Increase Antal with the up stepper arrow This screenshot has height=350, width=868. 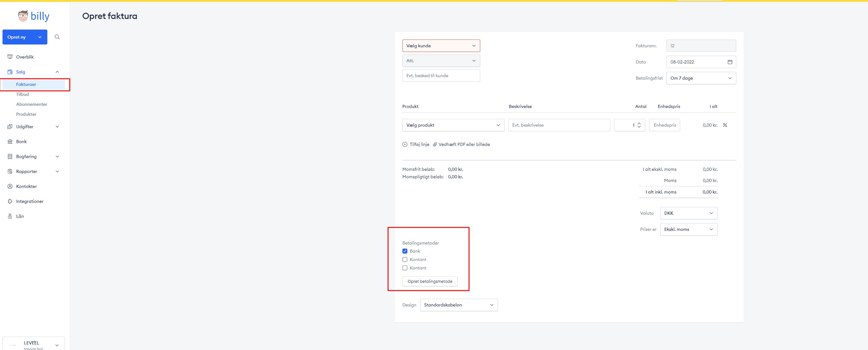point(639,123)
